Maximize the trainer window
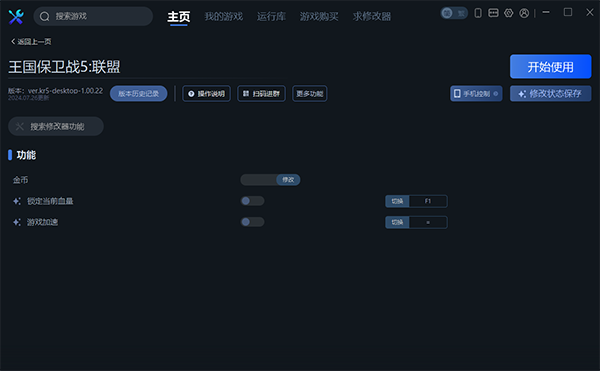600x371 pixels. pyautogui.click(x=568, y=12)
